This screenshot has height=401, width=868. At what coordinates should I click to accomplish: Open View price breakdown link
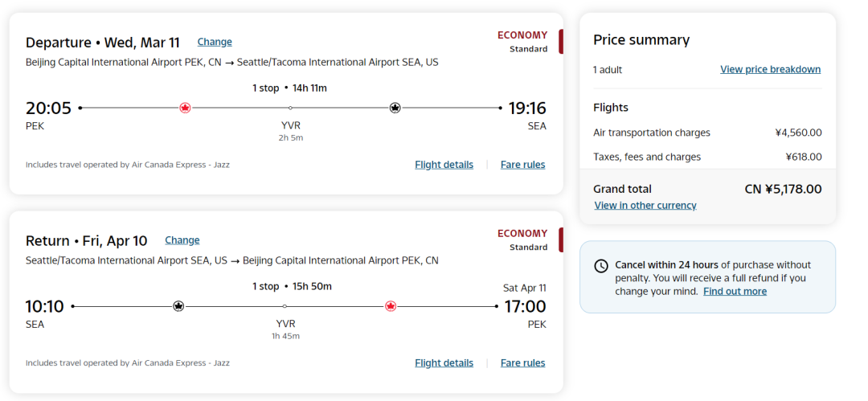coord(770,70)
